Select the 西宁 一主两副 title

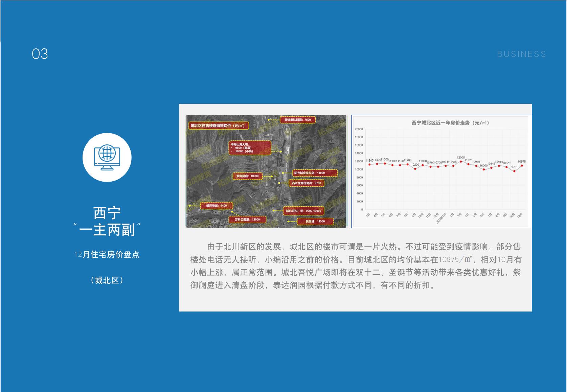click(x=107, y=222)
